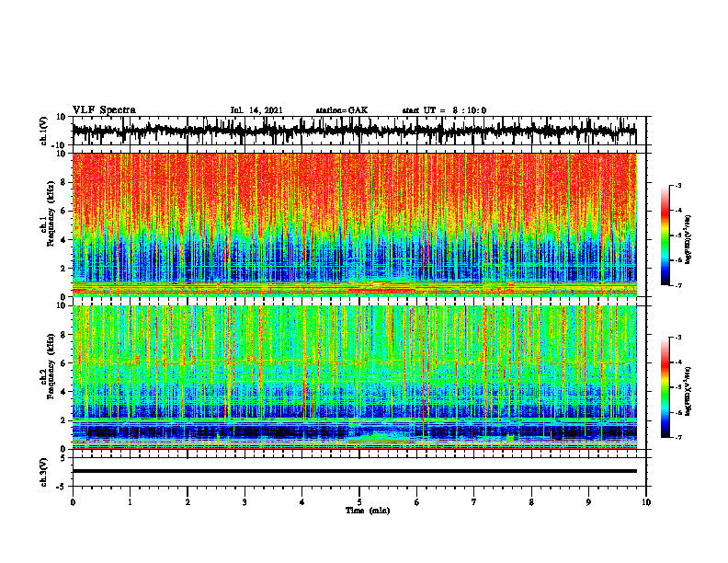
Task: Click the "6" kHz tick on ch.1 frequency axis
Action: [x=64, y=211]
